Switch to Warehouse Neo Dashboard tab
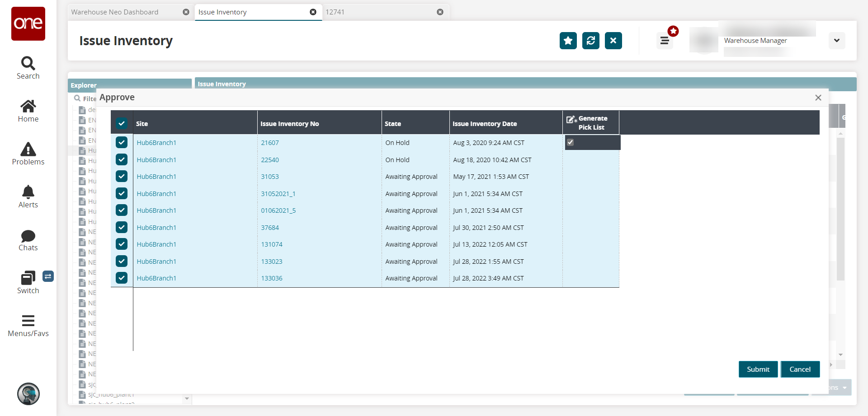 coord(115,12)
